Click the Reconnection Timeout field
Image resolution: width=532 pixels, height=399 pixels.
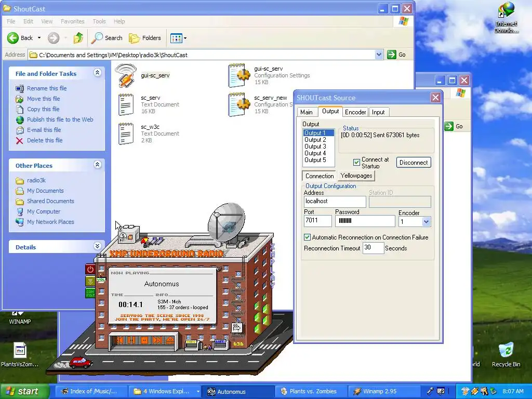point(373,248)
